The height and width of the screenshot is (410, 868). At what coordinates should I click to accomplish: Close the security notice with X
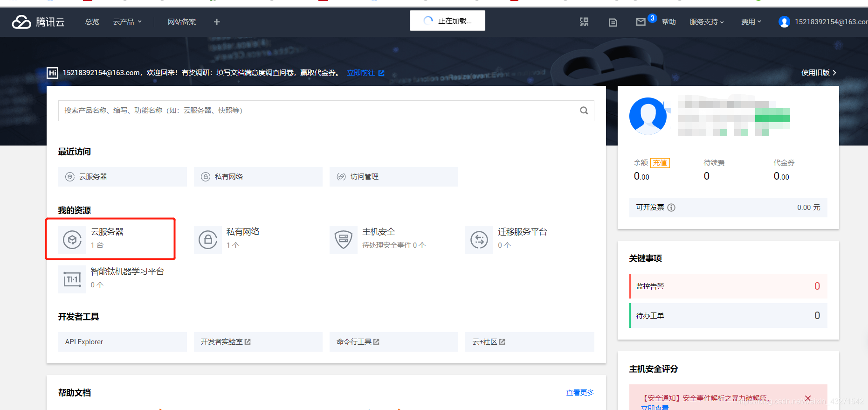click(x=808, y=398)
